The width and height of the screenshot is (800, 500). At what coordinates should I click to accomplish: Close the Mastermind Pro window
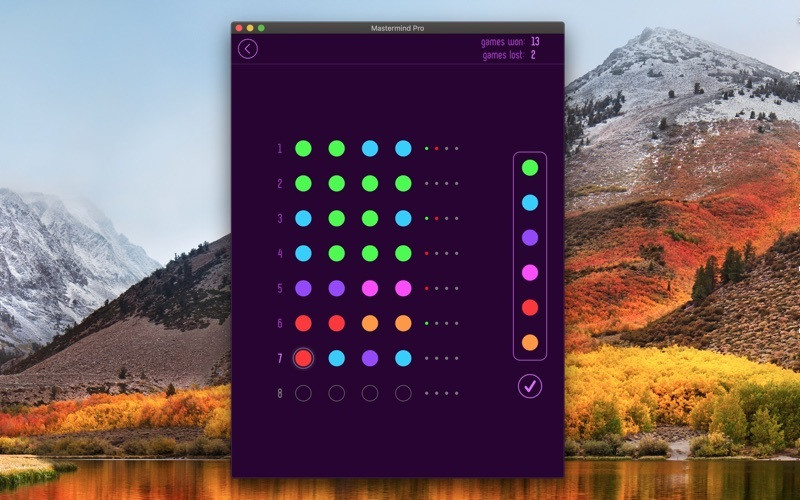coord(239,28)
